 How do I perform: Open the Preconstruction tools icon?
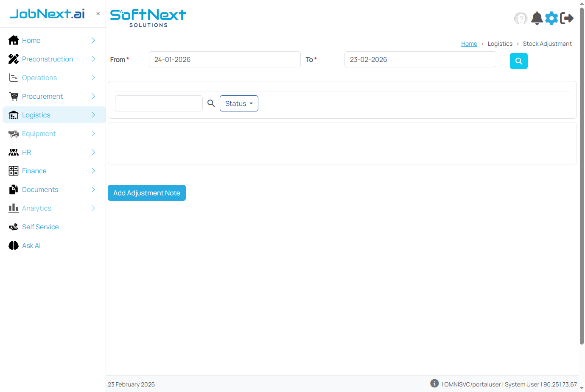[13, 59]
